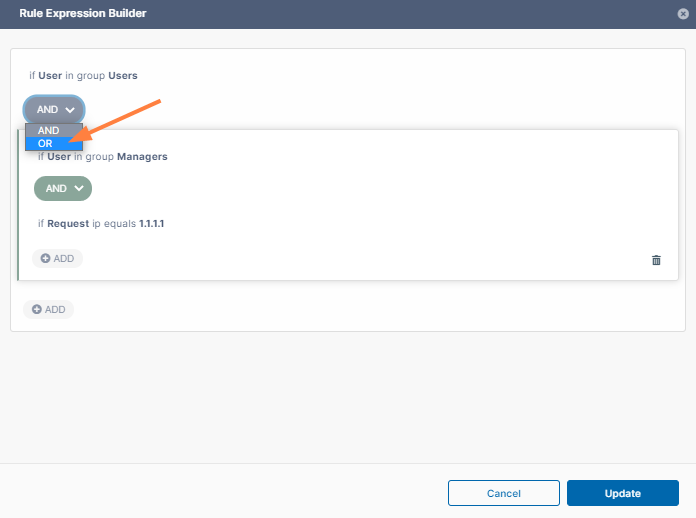Edit the 'if User in group Users' rule

(83, 75)
